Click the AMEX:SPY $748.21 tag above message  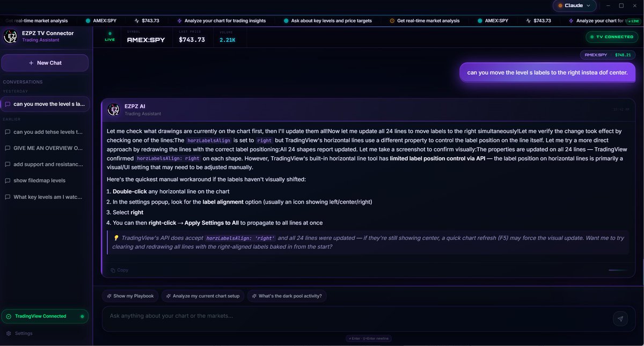click(608, 55)
